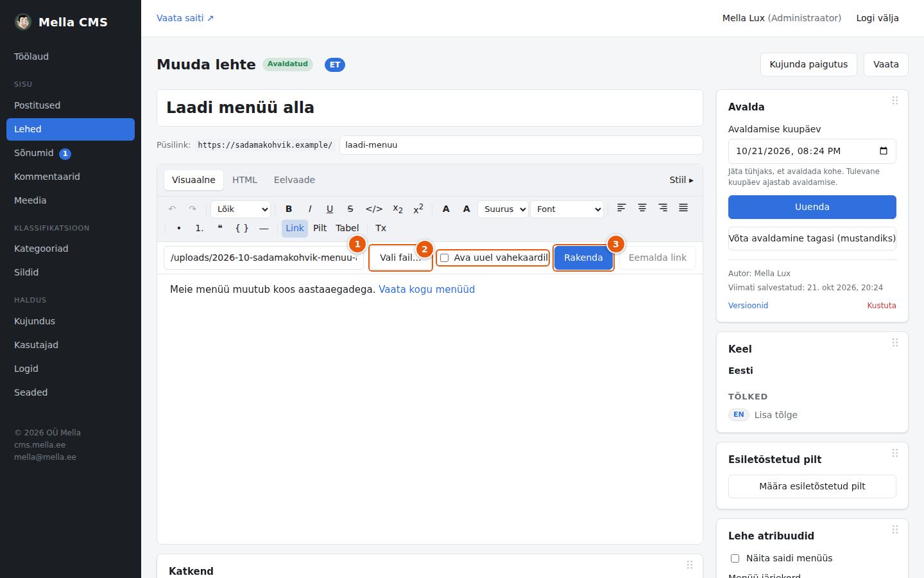Expand the Stiil panel
The width and height of the screenshot is (924, 578).
(681, 180)
